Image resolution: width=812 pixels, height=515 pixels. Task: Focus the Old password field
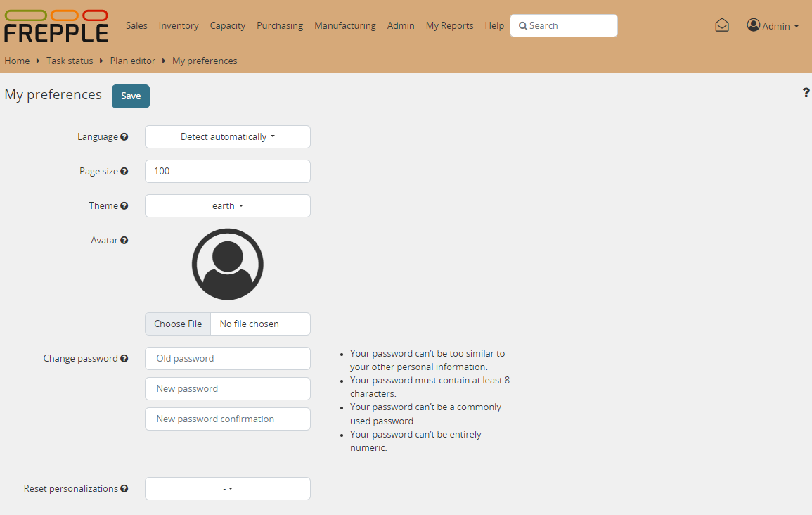point(227,359)
